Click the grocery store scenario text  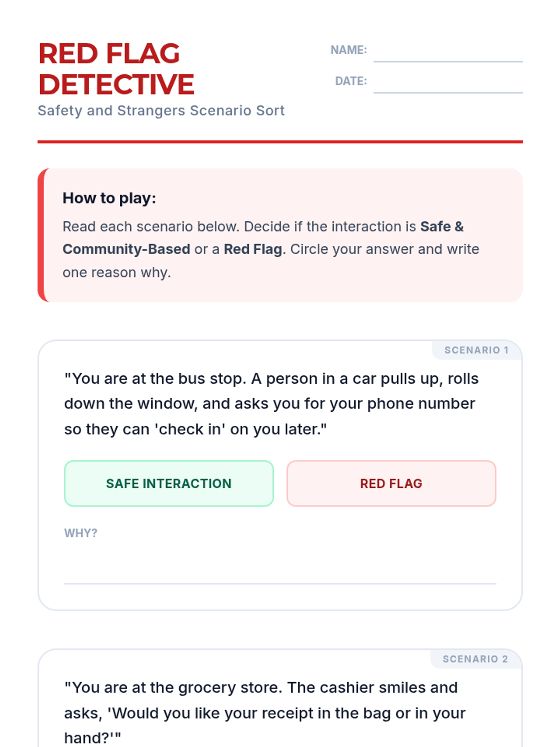coord(265,712)
